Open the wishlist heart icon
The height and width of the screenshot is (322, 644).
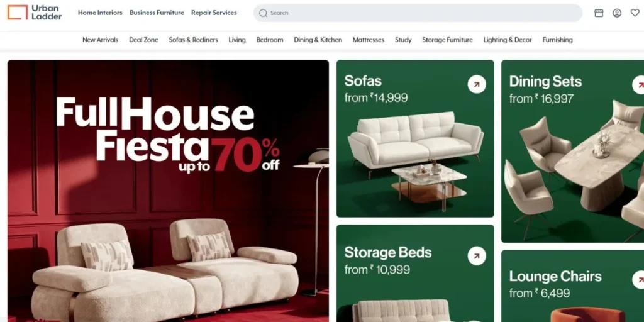pyautogui.click(x=635, y=13)
